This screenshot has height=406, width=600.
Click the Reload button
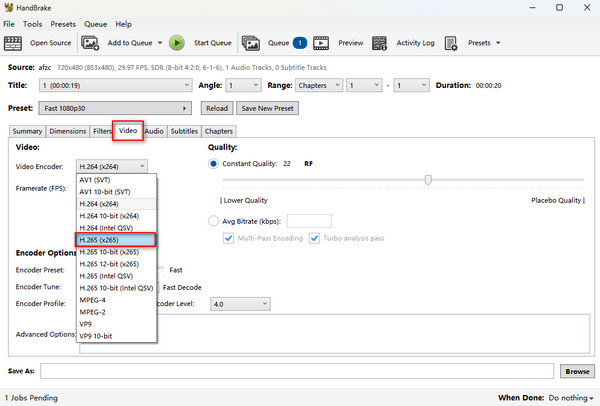coord(217,108)
